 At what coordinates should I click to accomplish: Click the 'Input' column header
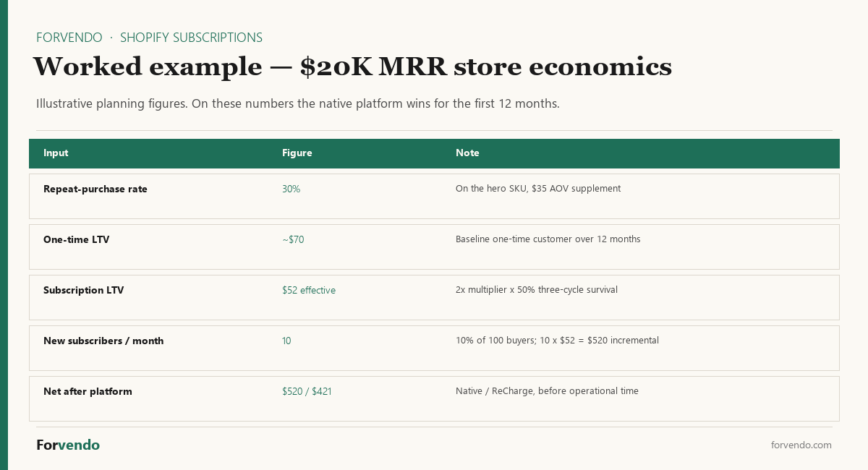pyautogui.click(x=56, y=153)
